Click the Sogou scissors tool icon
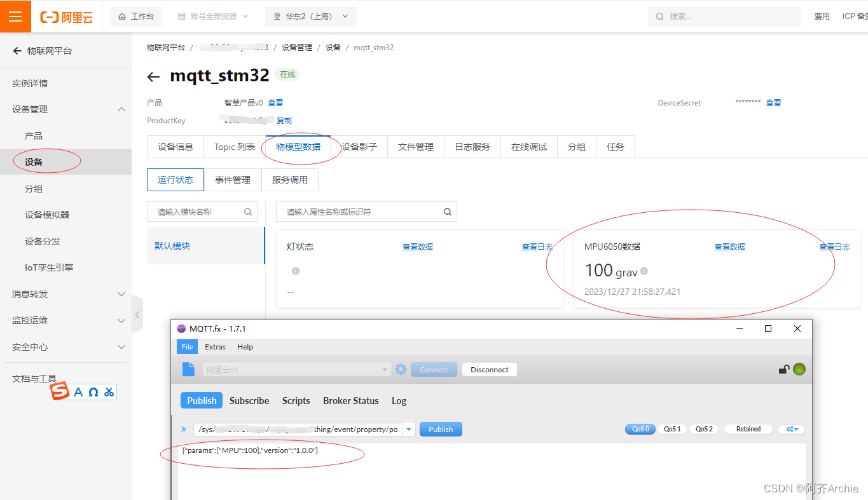868x500 pixels. click(x=109, y=392)
